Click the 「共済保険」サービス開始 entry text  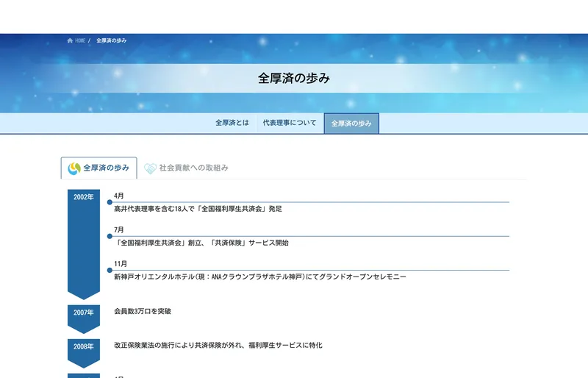point(201,243)
